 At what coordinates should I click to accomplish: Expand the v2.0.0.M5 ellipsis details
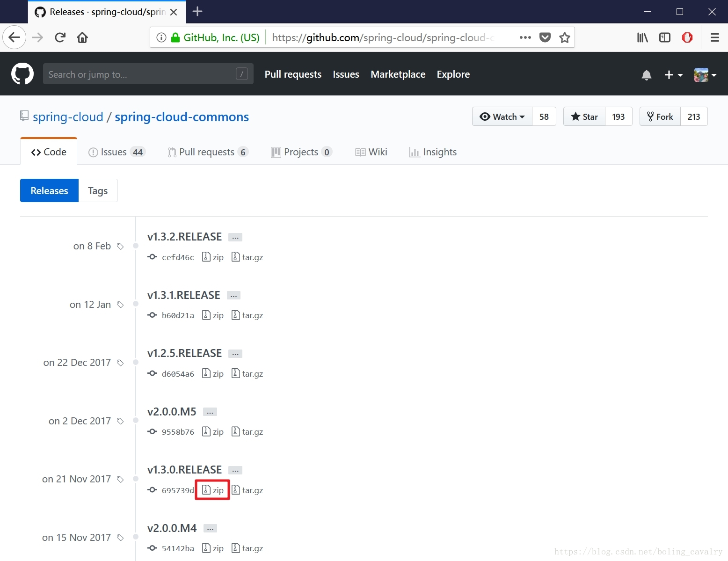210,412
